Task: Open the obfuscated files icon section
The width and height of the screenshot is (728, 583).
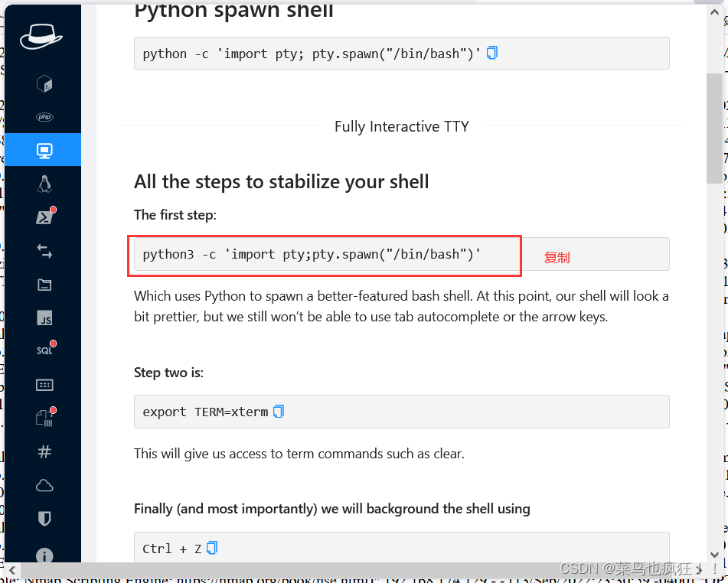Action: (x=45, y=417)
